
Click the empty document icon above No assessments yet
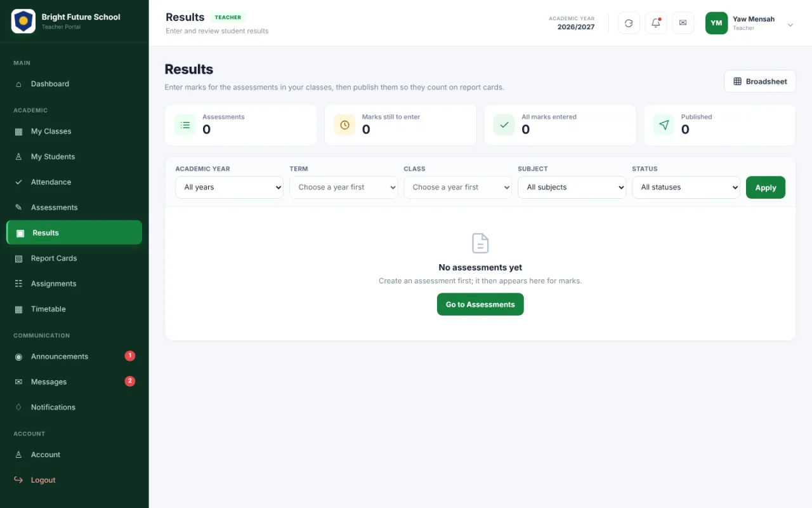click(480, 243)
